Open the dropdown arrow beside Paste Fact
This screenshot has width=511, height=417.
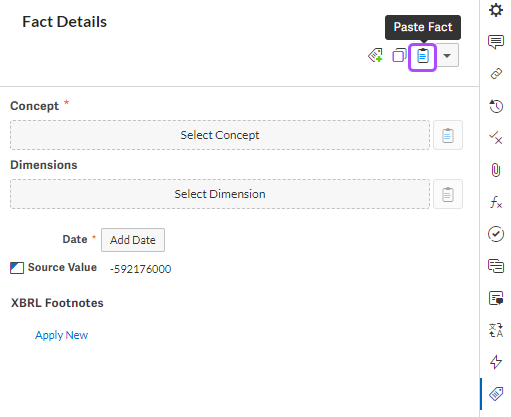tap(447, 56)
